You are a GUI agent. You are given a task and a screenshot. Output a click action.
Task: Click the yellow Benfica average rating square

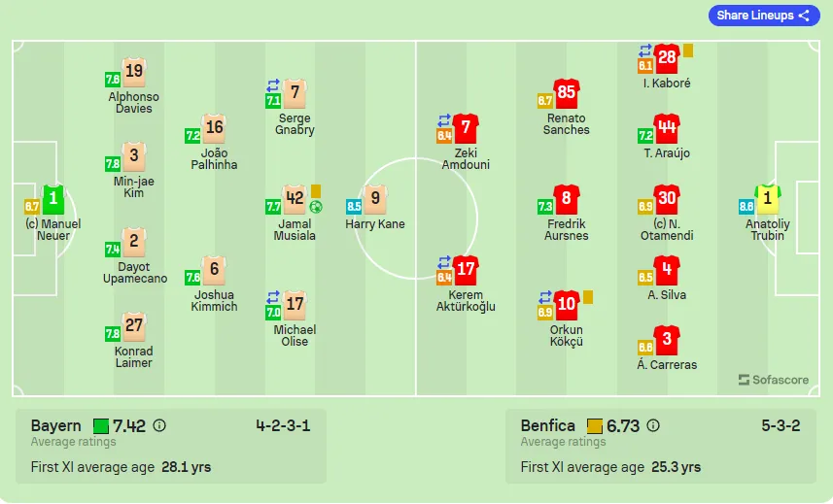click(x=595, y=426)
